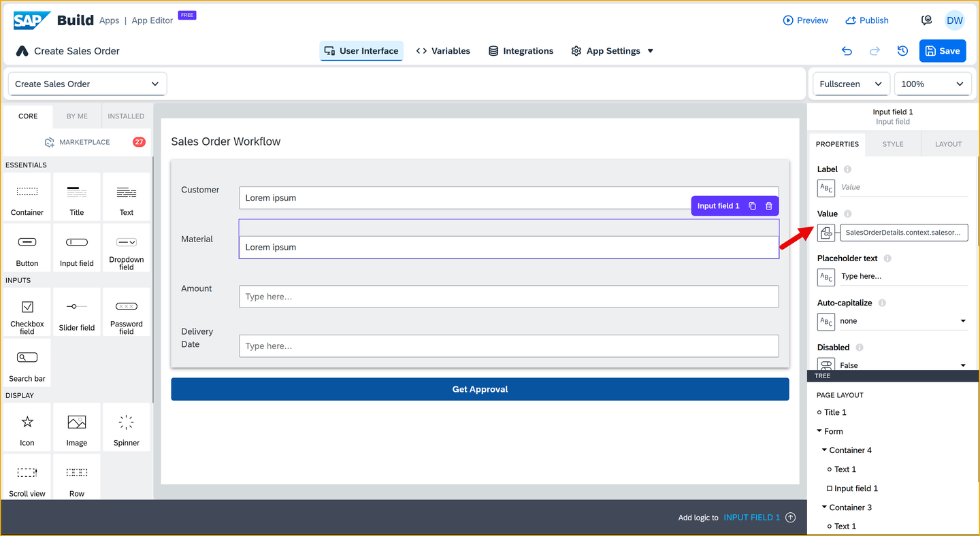The width and height of the screenshot is (980, 536).
Task: Open the 100% zoom dropdown
Action: point(932,84)
